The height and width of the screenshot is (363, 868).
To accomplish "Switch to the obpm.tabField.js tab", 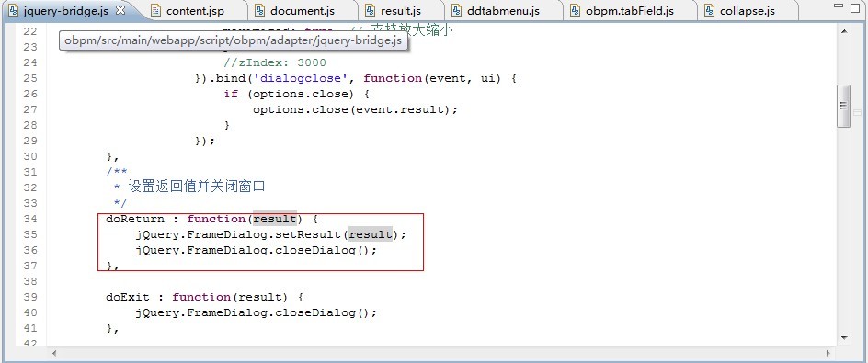I will (x=622, y=10).
